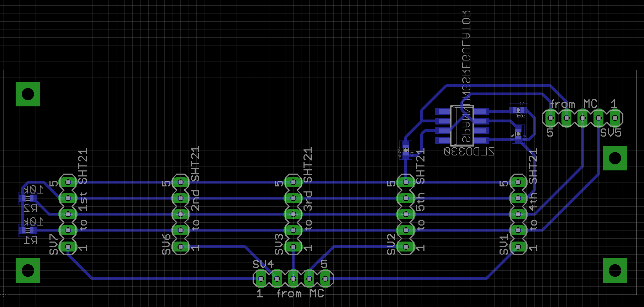The width and height of the screenshot is (644, 307).
Task: Select the ZLDO330 regulator IC body
Action: tap(462, 126)
